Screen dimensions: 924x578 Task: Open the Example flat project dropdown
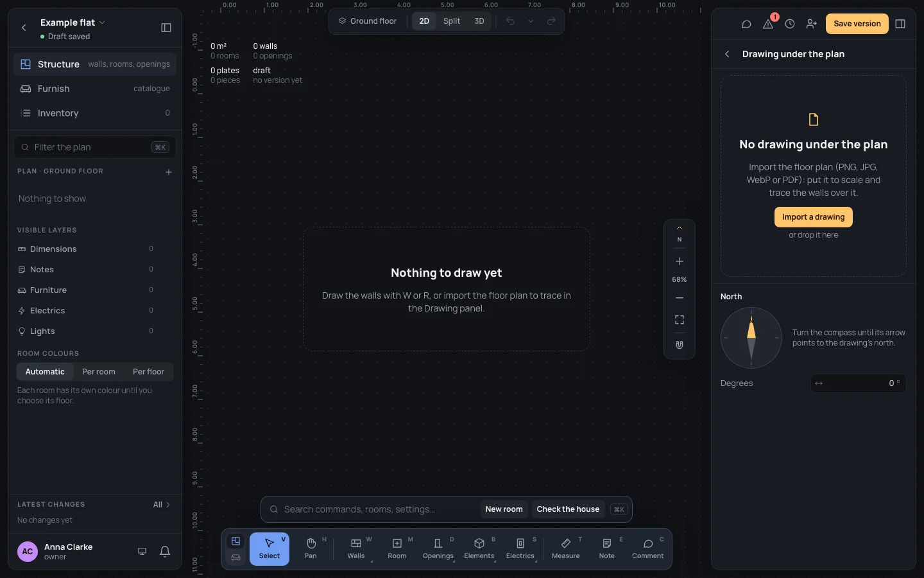pyautogui.click(x=73, y=22)
